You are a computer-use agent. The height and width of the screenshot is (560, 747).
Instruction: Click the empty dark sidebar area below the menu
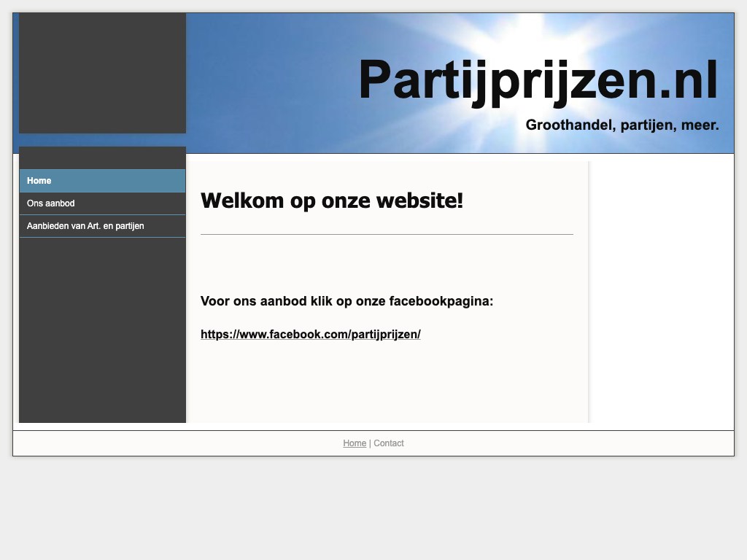pyautogui.click(x=102, y=328)
